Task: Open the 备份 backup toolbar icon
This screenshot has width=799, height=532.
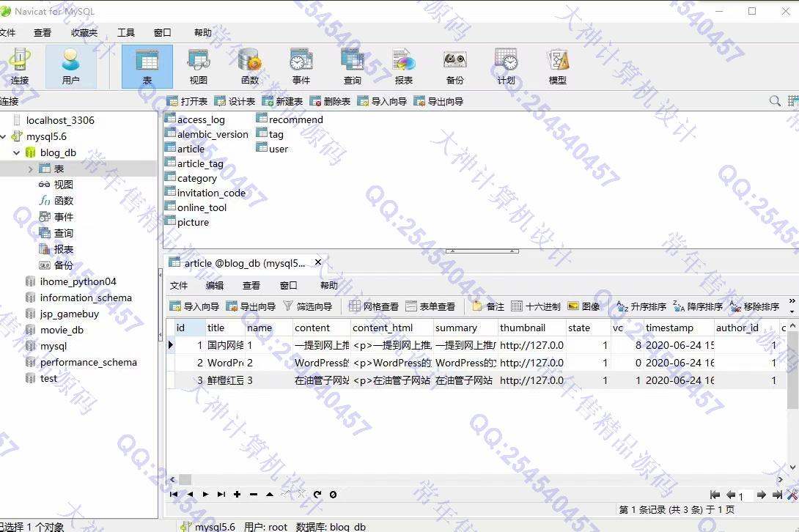Action: pos(455,67)
